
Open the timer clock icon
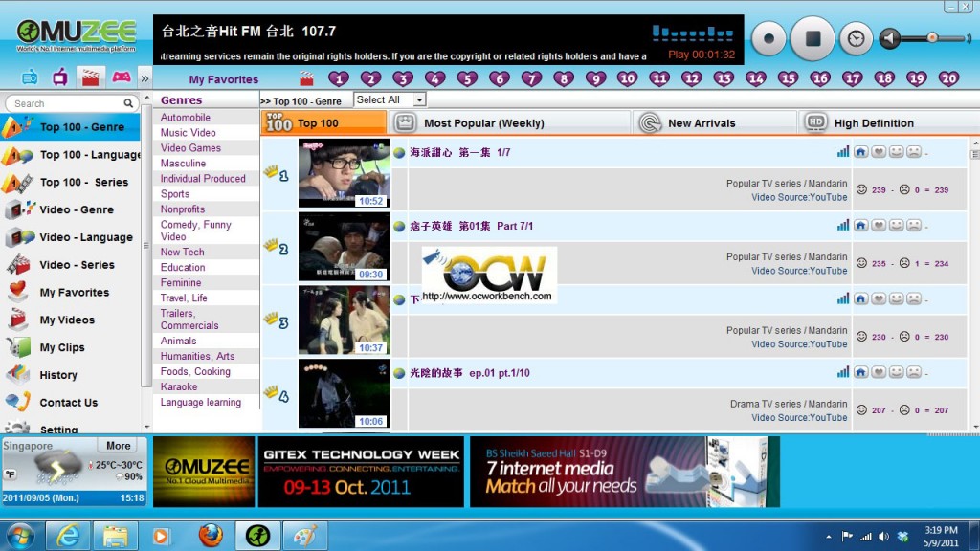tap(856, 38)
